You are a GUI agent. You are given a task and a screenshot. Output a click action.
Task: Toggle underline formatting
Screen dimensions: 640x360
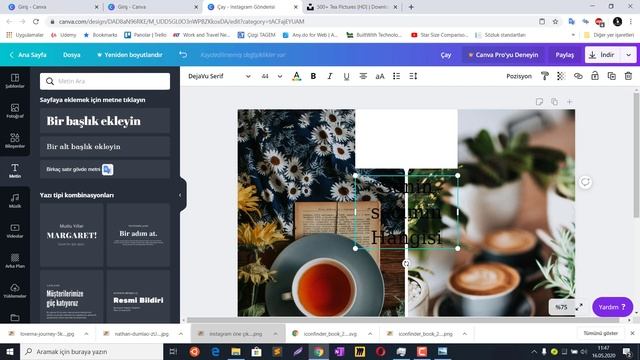click(346, 76)
